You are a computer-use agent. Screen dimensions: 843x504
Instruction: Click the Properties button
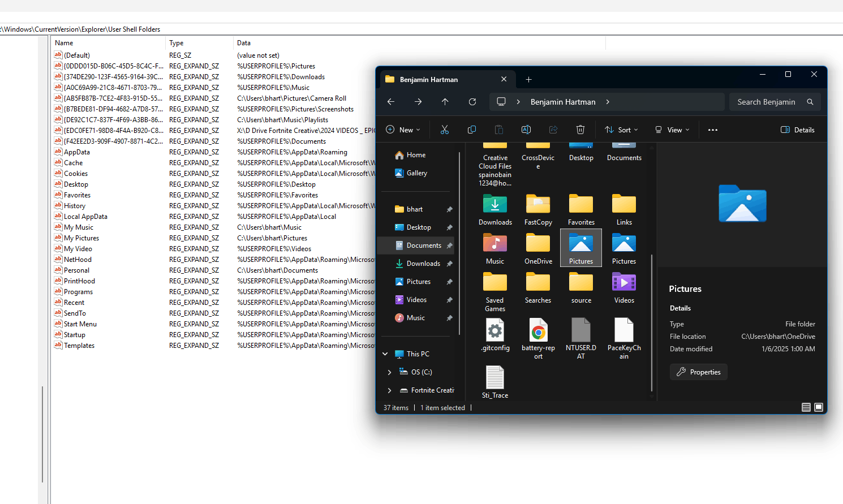699,372
